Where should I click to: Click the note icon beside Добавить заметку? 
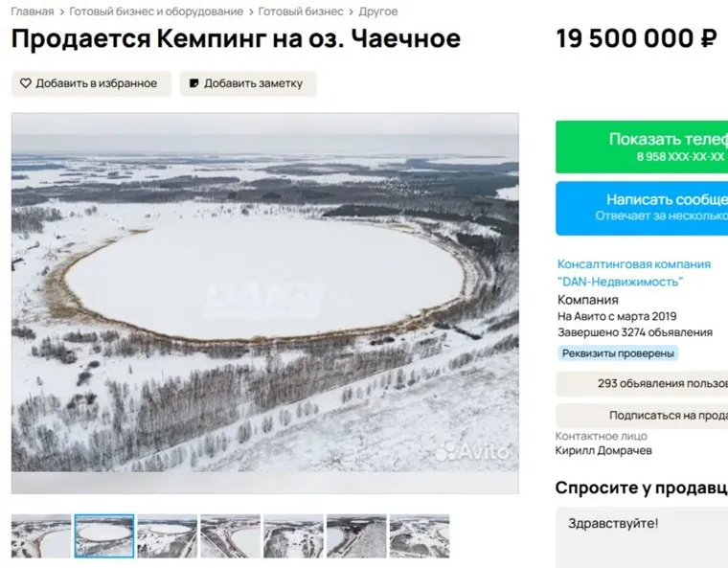[194, 83]
